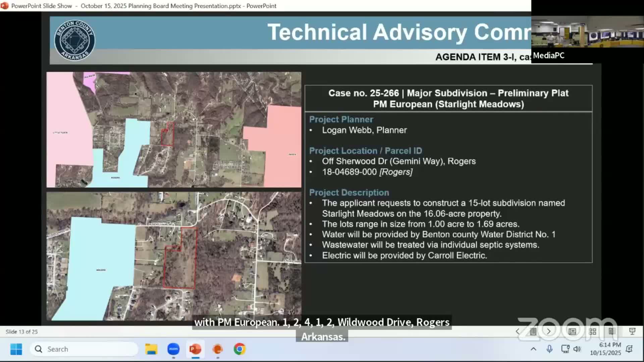The image size is (644, 362).
Task: Open volume control speaker icon
Action: pos(577,349)
